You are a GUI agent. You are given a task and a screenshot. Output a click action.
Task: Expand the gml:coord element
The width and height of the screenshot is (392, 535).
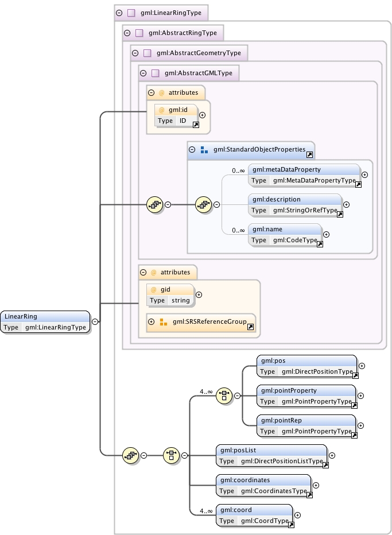coord(297,515)
